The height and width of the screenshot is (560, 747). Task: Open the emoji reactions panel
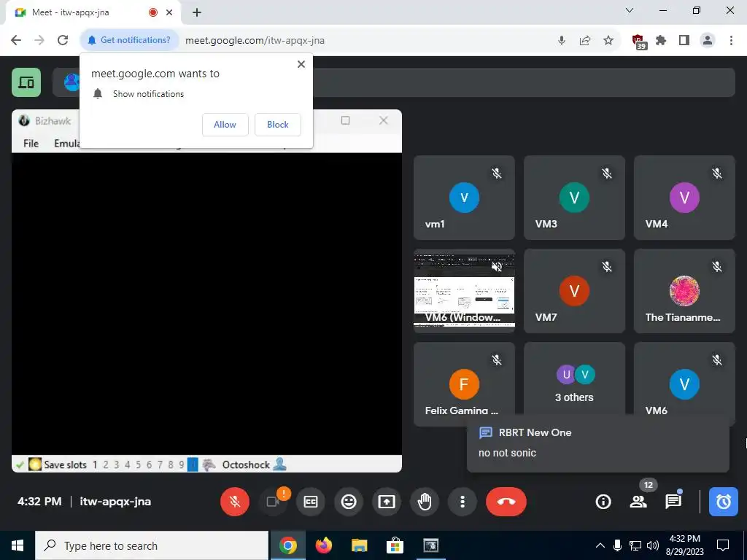349,502
